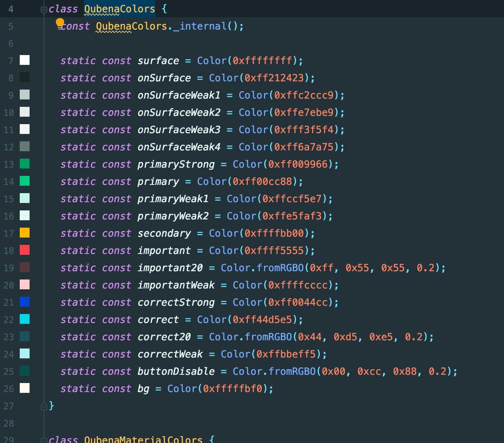Click line number 13 in the gutter
Viewport: 504px width, 443px height.
click(9, 164)
